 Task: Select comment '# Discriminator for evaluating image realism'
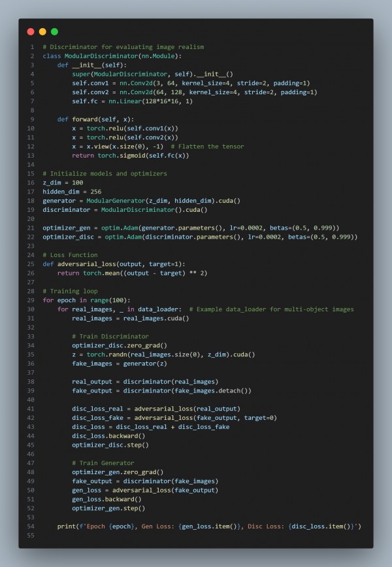click(123, 47)
